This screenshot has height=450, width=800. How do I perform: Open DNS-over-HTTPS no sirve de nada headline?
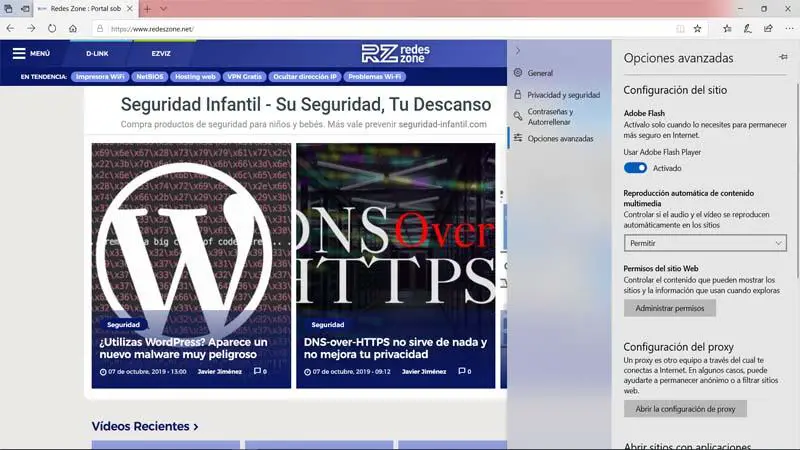[x=395, y=348]
